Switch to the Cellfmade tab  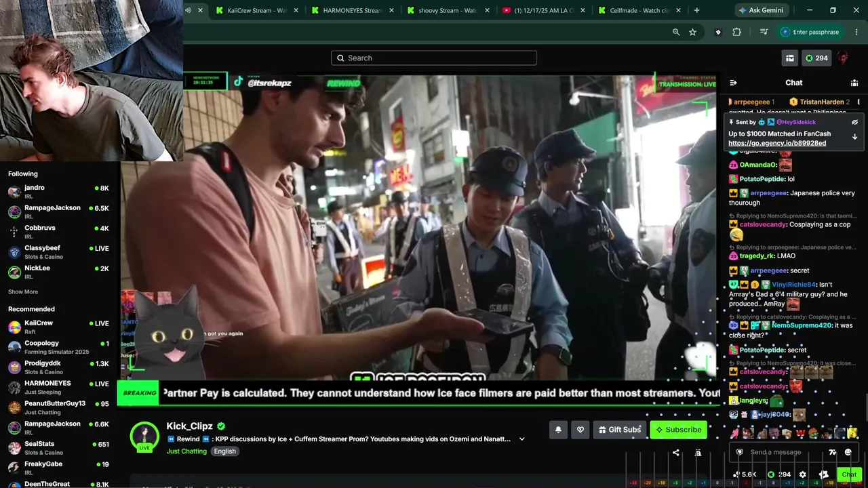(x=639, y=10)
